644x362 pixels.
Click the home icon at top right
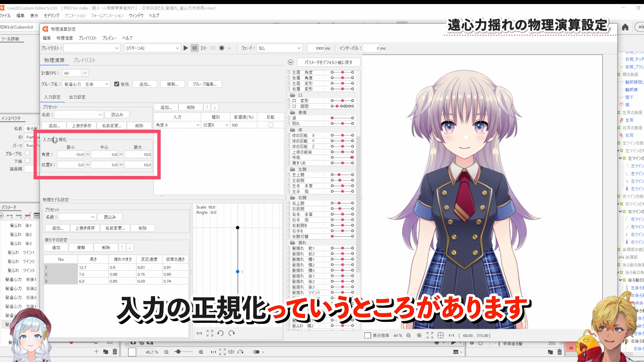[625, 27]
